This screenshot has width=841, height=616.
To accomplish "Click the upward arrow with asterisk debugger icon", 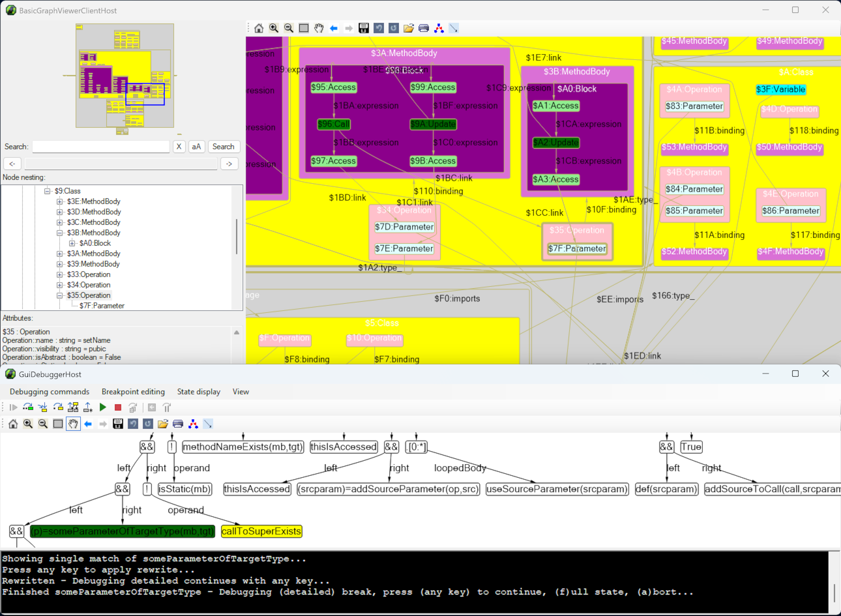I will 88,407.
